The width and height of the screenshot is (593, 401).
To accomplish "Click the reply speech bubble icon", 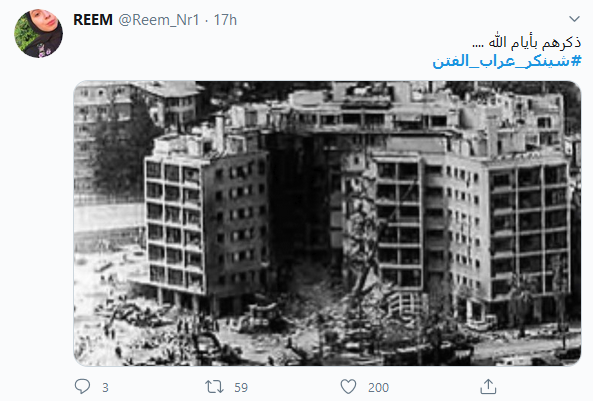I will click(82, 387).
